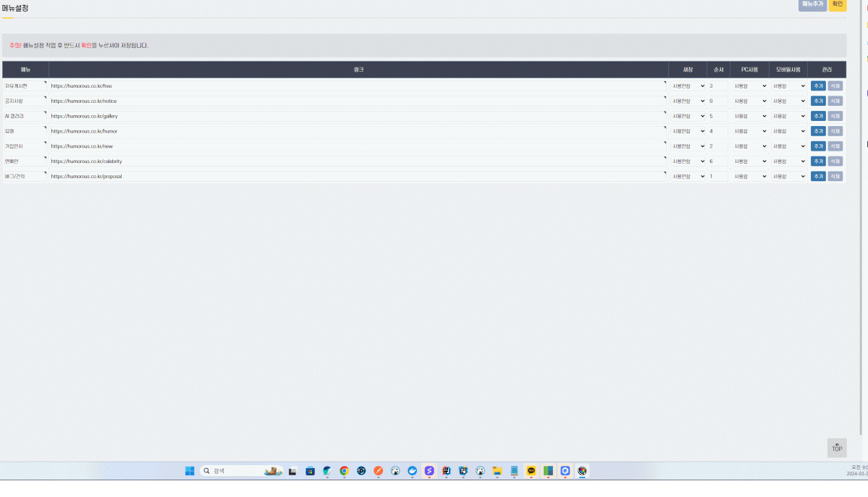The width and height of the screenshot is (868, 497).
Task: Click the 자유게시판 menu name field
Action: [x=25, y=86]
